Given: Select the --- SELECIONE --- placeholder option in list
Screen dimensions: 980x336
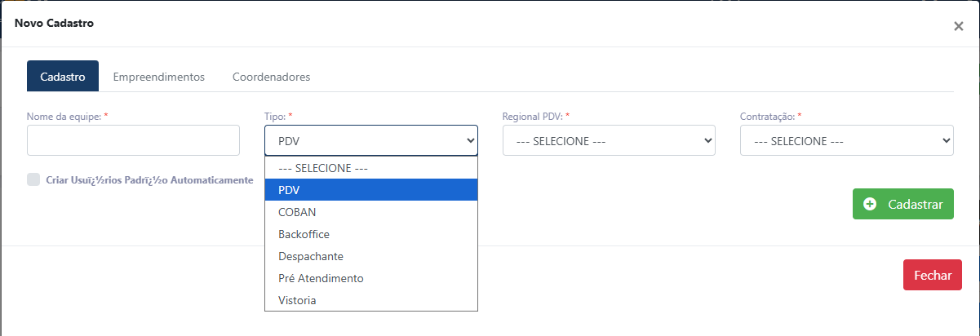Looking at the screenshot, I should click(x=370, y=167).
